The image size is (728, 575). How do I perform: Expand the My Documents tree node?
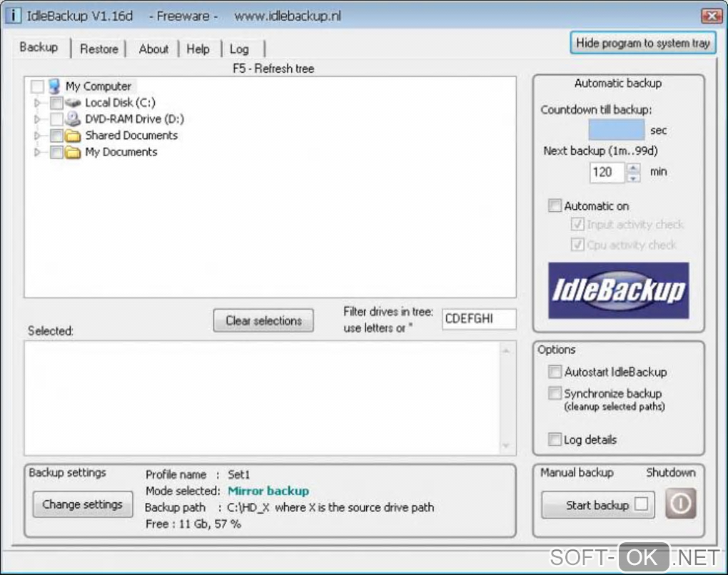pos(38,152)
